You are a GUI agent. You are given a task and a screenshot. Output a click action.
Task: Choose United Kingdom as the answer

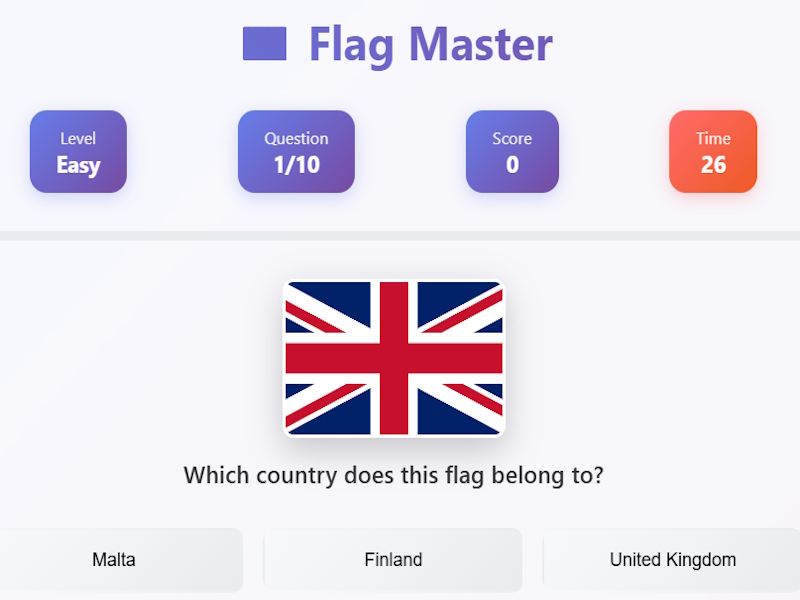point(672,560)
